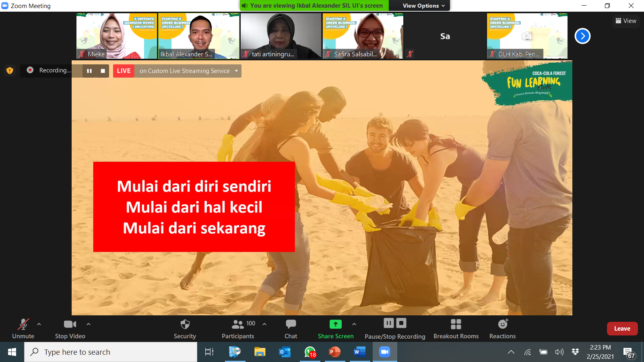Open Outlook from taskbar
The image size is (644, 362).
(x=285, y=352)
